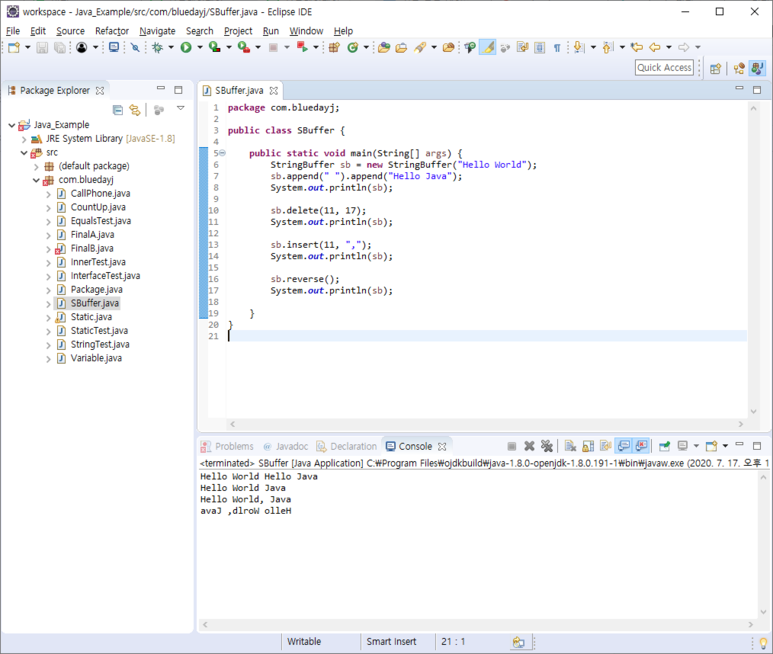Select CallPhone.java in Package Explorer
The height and width of the screenshot is (654, 773).
(101, 194)
